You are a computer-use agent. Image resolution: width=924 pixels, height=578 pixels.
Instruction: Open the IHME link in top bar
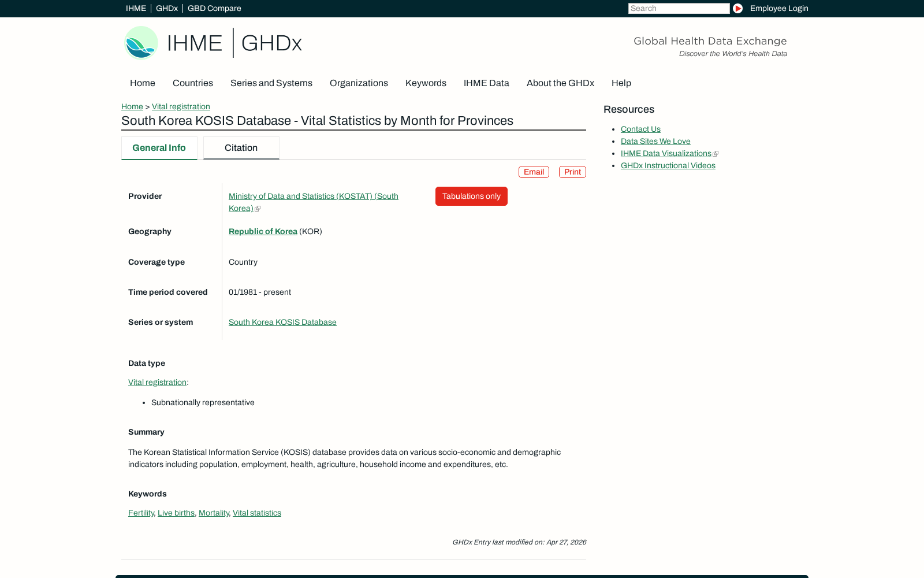click(136, 8)
